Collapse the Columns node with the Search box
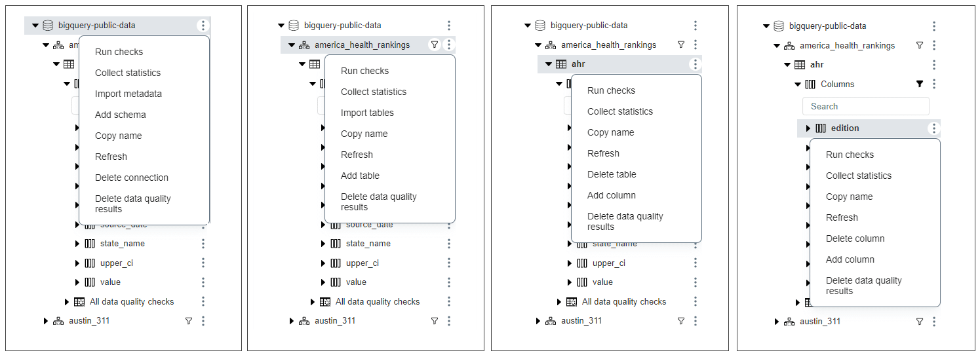980x357 pixels. pyautogui.click(x=798, y=84)
